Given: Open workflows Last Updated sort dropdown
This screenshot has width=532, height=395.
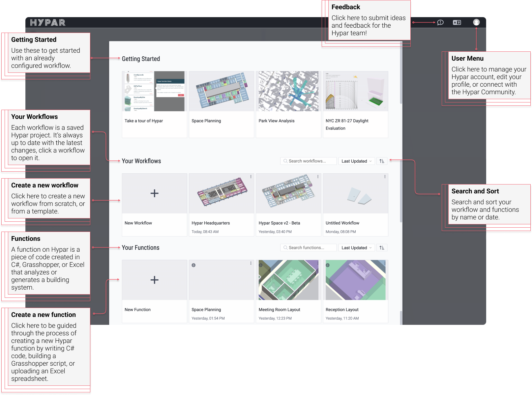Looking at the screenshot, I should click(357, 161).
